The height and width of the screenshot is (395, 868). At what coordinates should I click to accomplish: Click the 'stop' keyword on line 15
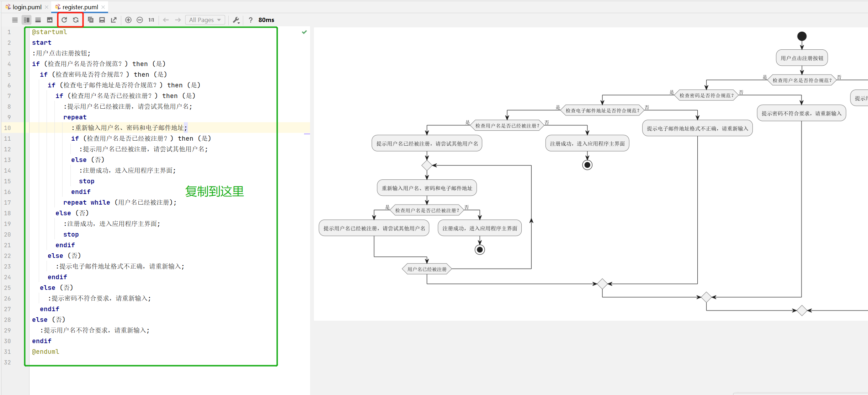pyautogui.click(x=87, y=181)
